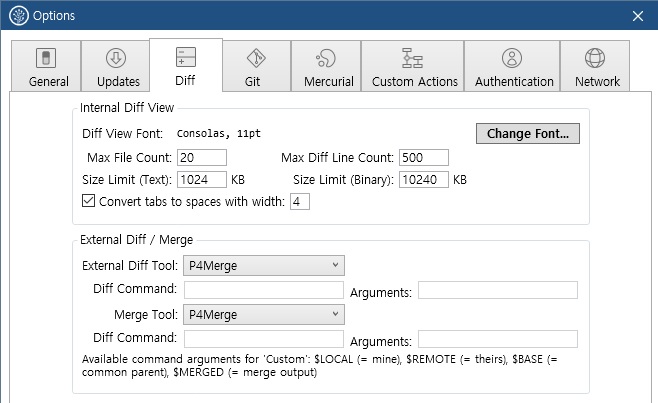Click the Size Limit (Binary) field
Image resolution: width=658 pixels, height=403 pixels.
coord(424,180)
